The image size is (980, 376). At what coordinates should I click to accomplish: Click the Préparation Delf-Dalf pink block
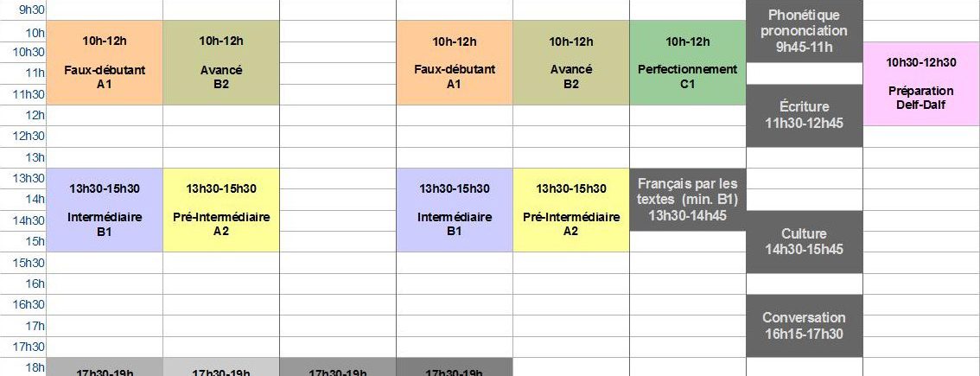pyautogui.click(x=921, y=84)
